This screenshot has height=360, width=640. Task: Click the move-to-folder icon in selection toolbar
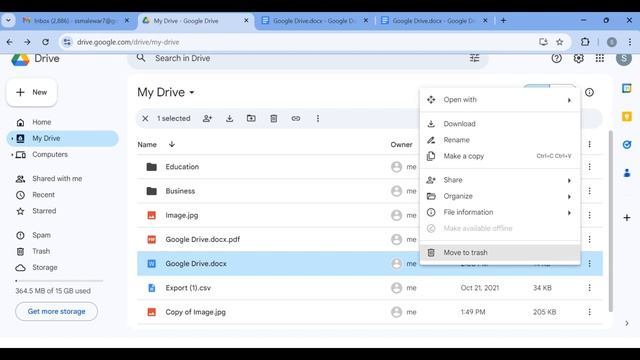click(251, 118)
